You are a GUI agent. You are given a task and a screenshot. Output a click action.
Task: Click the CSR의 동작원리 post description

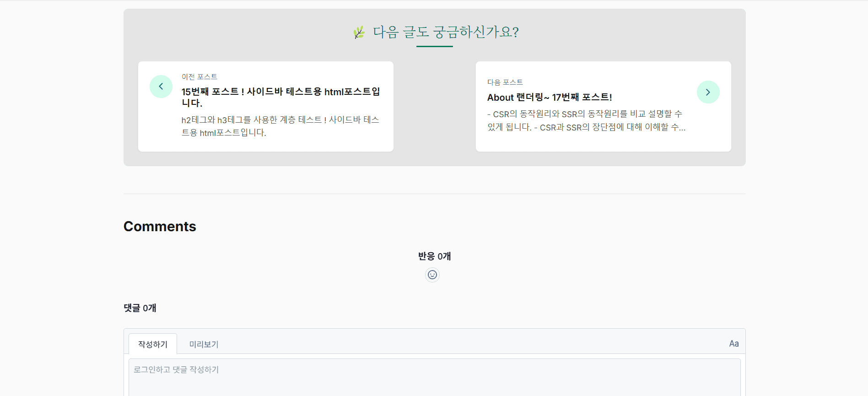[586, 120]
